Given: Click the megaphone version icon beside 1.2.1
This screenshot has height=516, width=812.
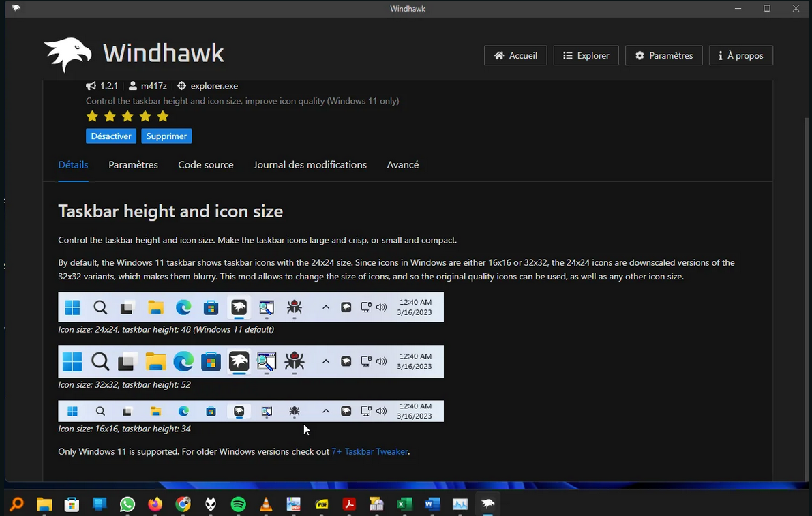Looking at the screenshot, I should click(x=91, y=86).
